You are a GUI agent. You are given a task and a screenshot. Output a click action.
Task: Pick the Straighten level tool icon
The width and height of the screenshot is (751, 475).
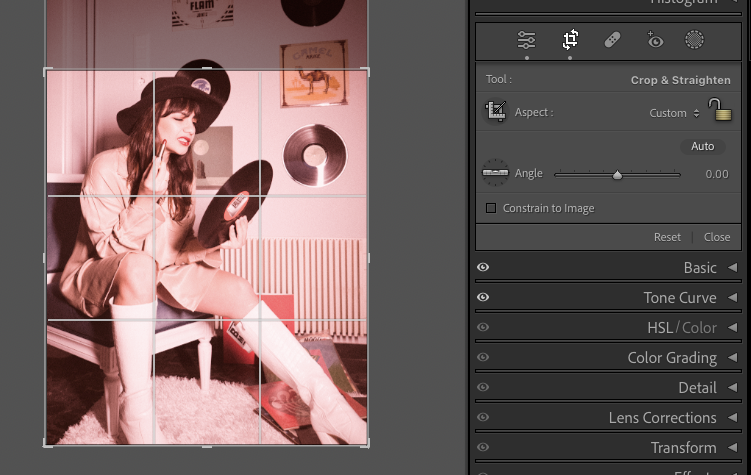(495, 173)
